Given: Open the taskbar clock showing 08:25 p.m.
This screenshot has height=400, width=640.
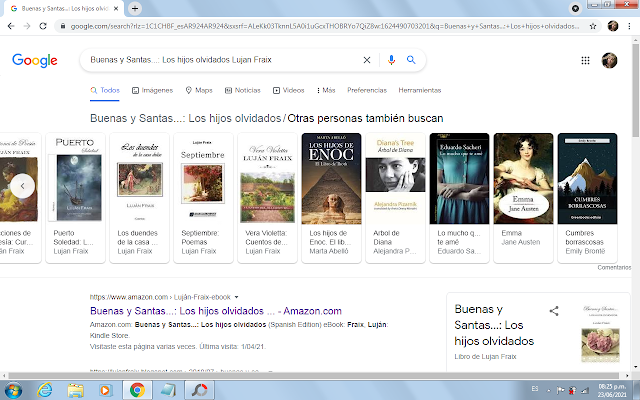Looking at the screenshot, I should point(612,391).
